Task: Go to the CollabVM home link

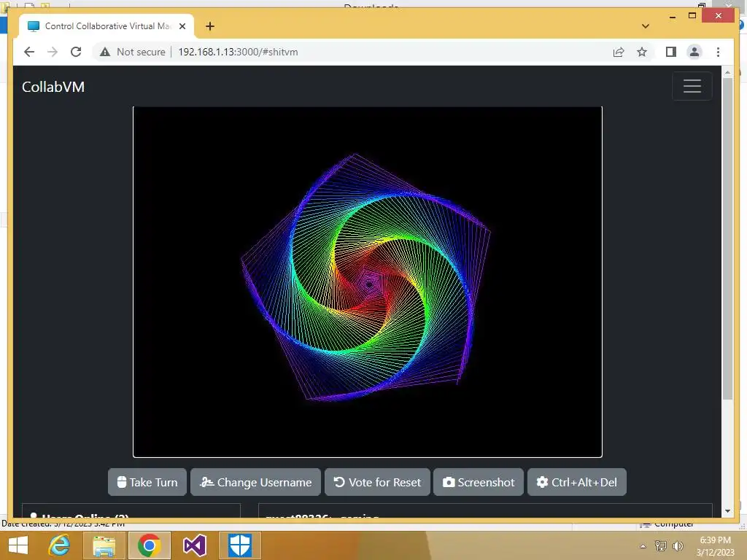Action: click(53, 87)
